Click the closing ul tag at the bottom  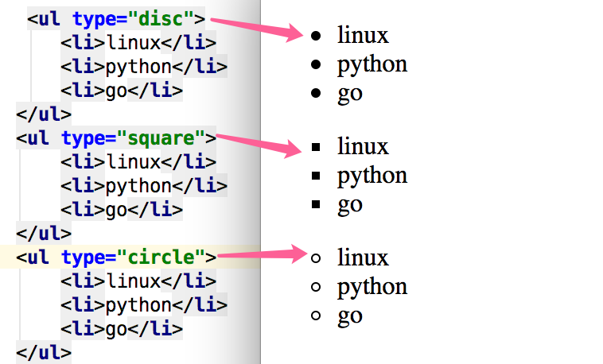43,352
